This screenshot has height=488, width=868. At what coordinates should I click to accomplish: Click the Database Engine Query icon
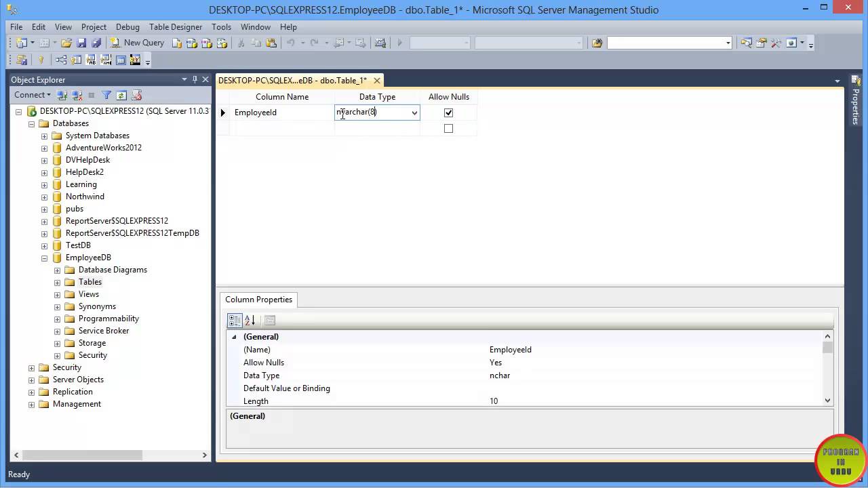pyautogui.click(x=177, y=43)
